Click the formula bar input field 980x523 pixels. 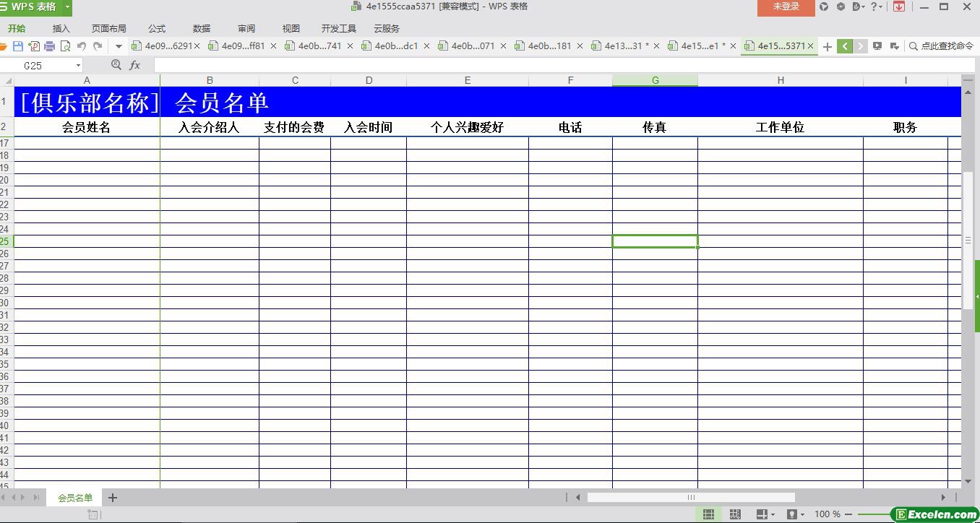click(564, 65)
